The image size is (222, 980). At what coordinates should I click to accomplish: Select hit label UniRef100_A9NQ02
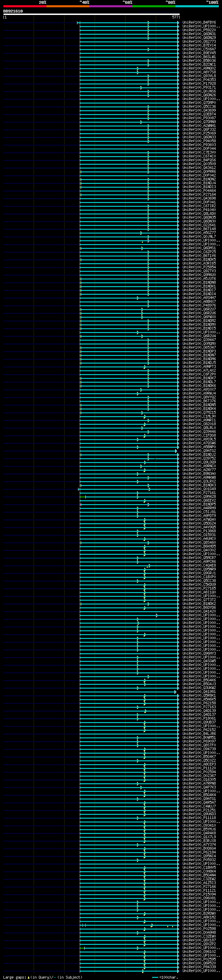[x=199, y=68]
